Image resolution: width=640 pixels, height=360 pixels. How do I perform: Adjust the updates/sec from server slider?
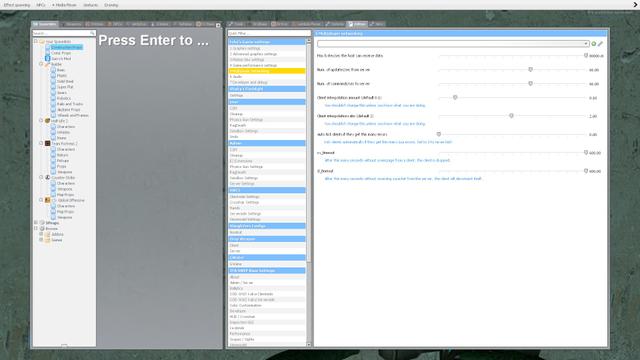click(x=530, y=70)
